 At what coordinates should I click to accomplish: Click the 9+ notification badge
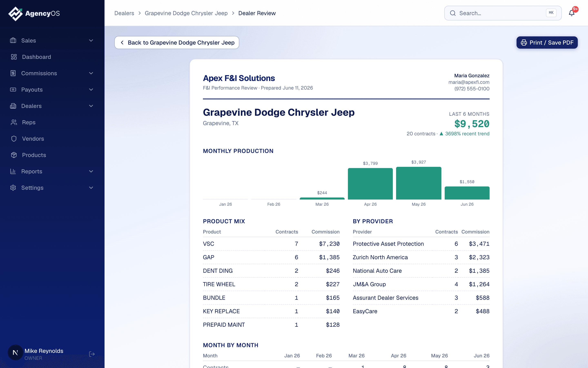click(575, 9)
